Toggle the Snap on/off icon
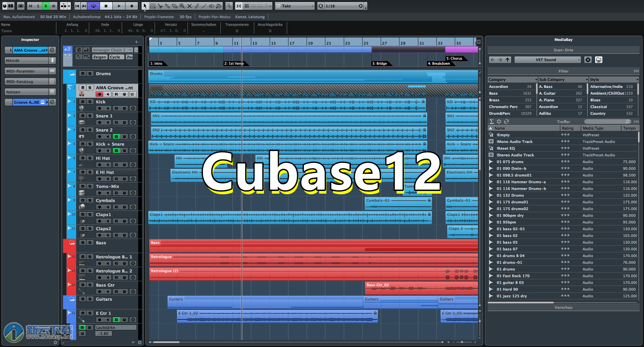Image resolution: width=644 pixels, height=347 pixels. pyautogui.click(x=239, y=6)
